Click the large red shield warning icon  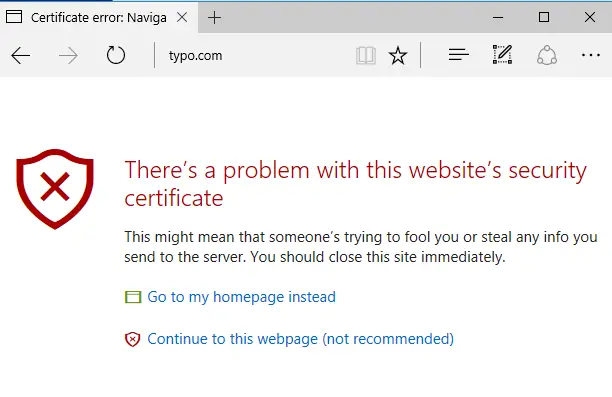55,189
